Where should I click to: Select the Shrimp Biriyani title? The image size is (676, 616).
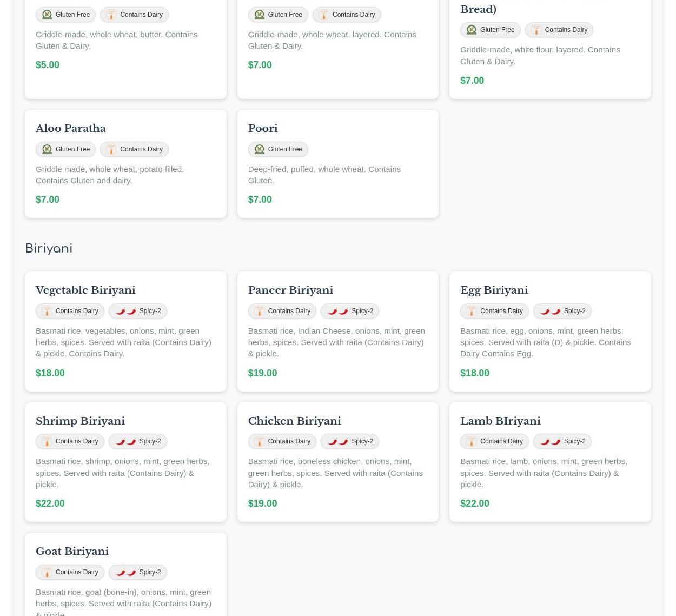[x=80, y=421]
